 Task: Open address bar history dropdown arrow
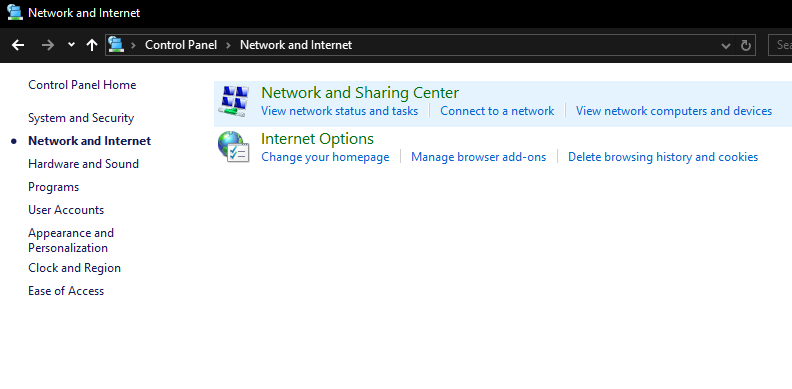[x=726, y=45]
